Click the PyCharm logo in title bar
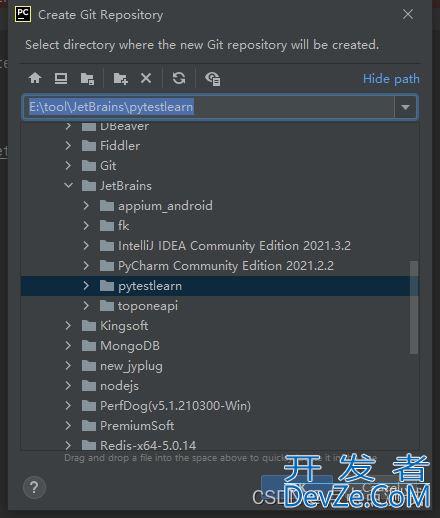Viewport: 440px width, 518px height. 23,14
